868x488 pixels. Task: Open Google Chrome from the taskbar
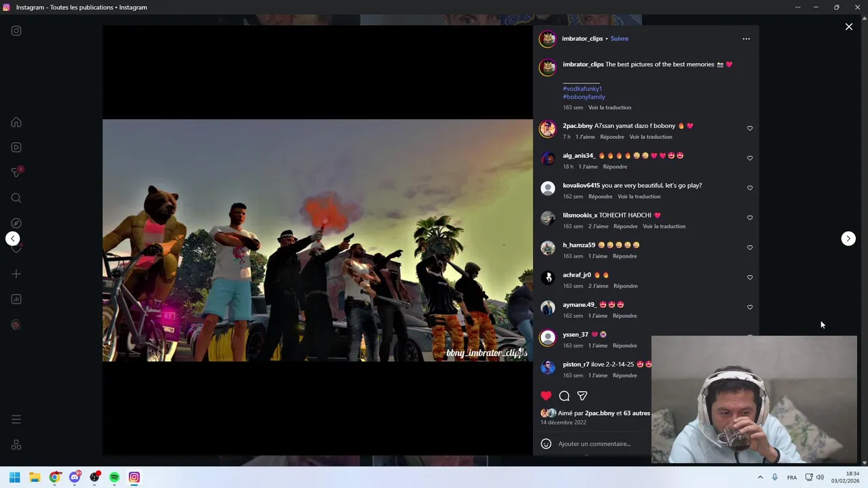[55, 477]
